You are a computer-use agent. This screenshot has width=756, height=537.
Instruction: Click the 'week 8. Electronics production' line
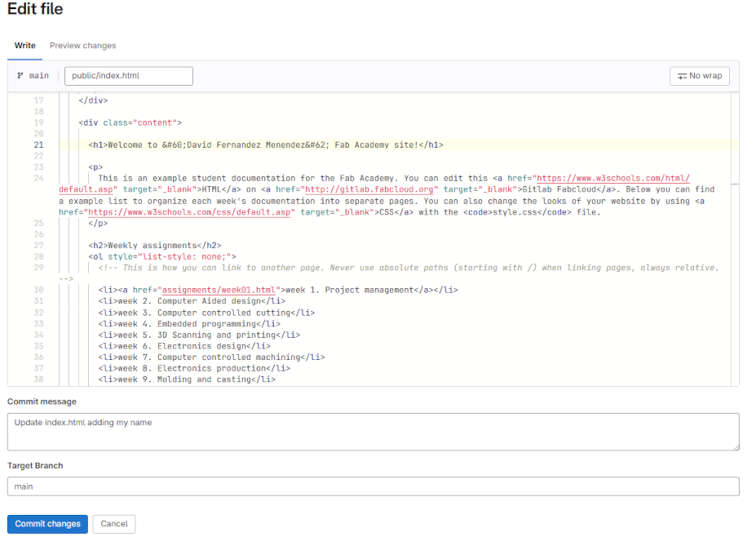coord(194,368)
